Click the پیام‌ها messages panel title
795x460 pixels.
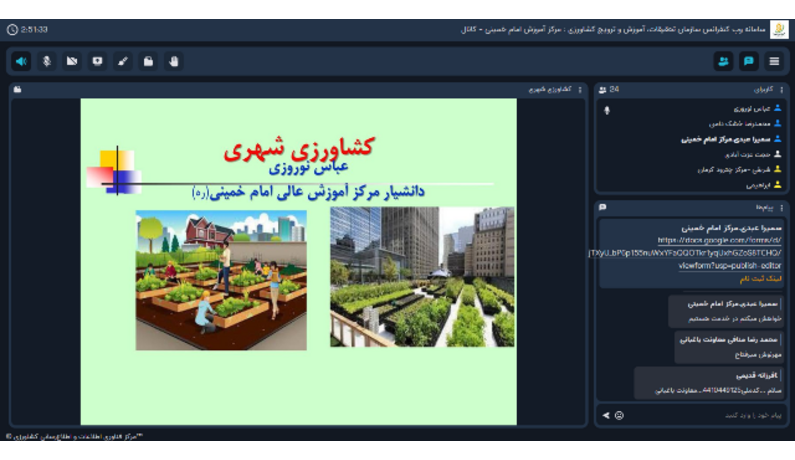tap(765, 208)
